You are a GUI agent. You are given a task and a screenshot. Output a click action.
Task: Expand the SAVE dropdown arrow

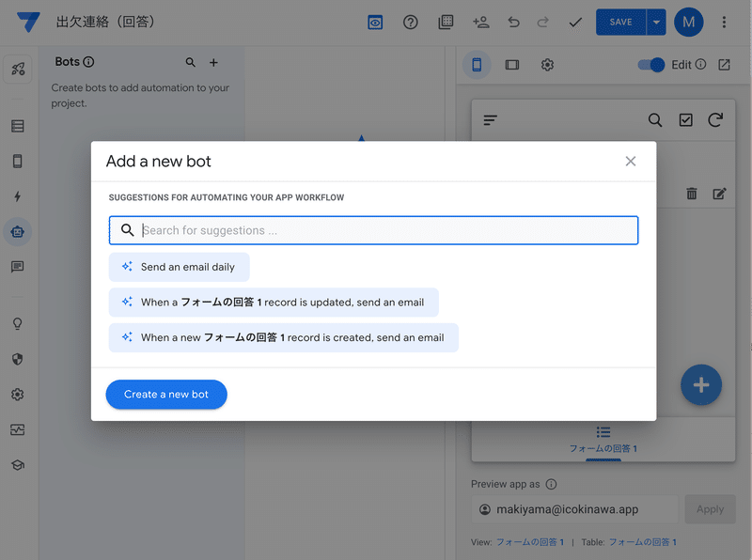[657, 22]
